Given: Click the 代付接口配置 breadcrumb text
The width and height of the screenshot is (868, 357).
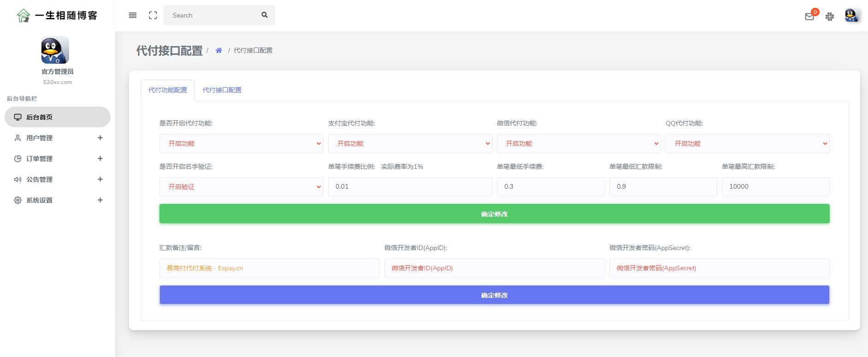Looking at the screenshot, I should [x=253, y=50].
